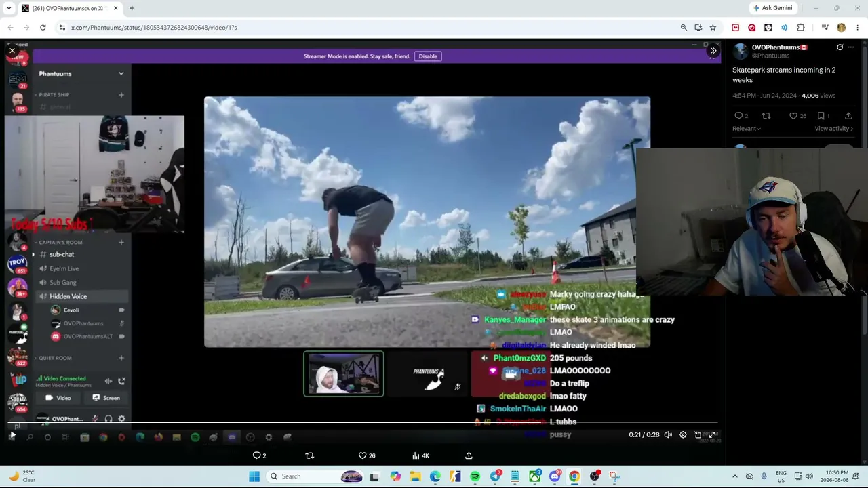Click repost icon in tweet sidebar
The image size is (868, 488).
766,116
